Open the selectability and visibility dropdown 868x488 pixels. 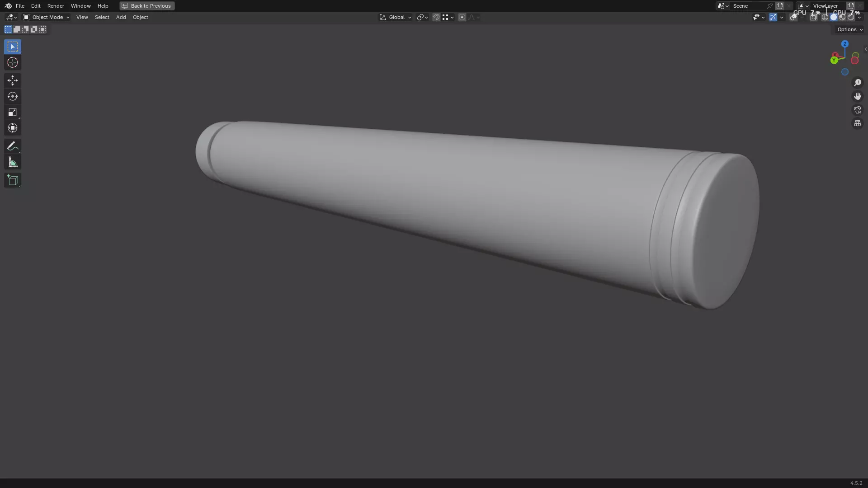coord(759,17)
